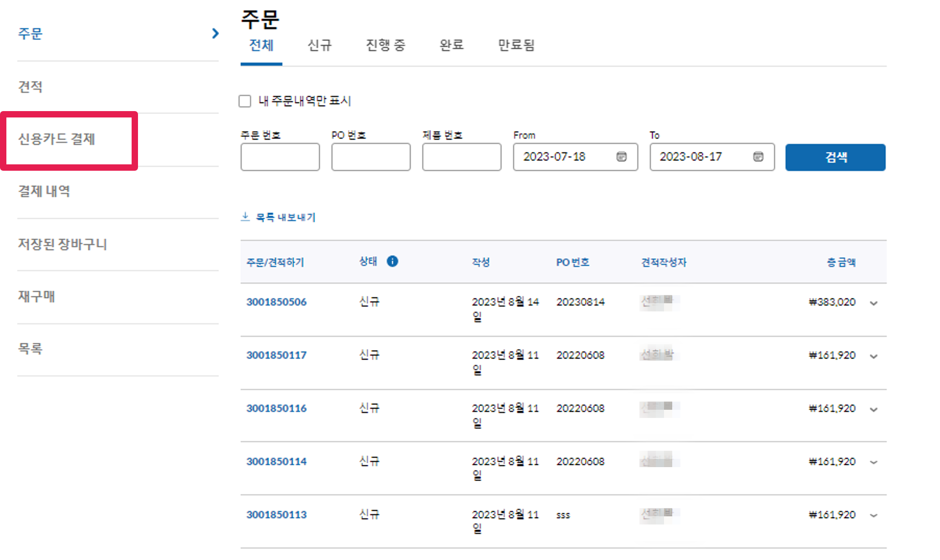Switch to the 신규 tab
The height and width of the screenshot is (560, 940).
[319, 45]
